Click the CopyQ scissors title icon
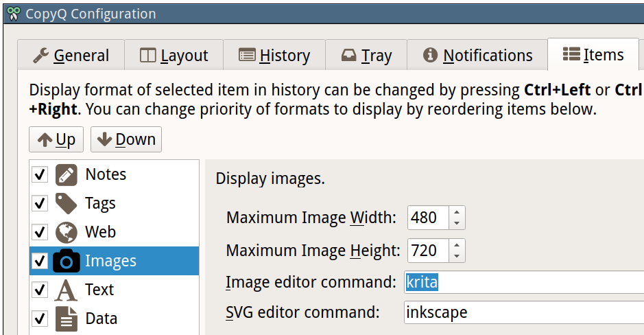 coord(12,13)
